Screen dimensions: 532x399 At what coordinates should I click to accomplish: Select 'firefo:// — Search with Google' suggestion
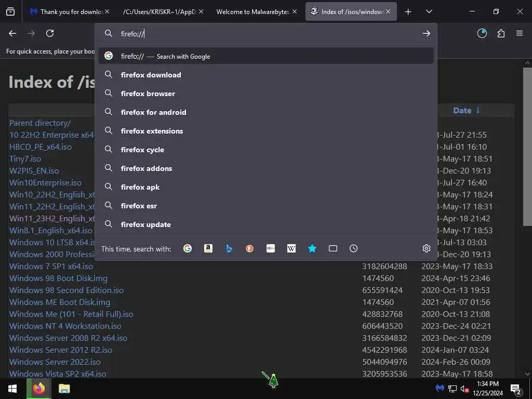(265, 56)
